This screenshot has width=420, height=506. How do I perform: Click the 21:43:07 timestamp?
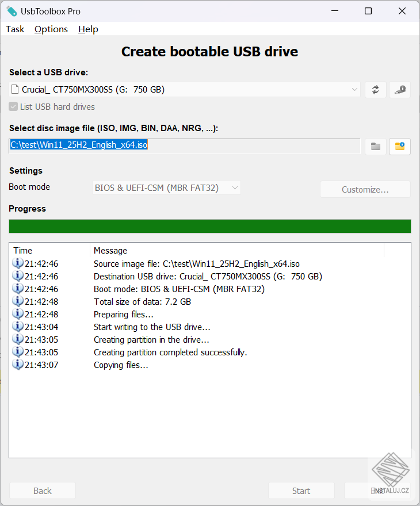[41, 365]
